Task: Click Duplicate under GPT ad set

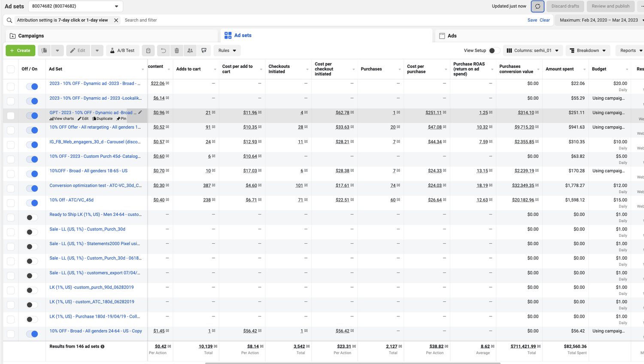Action: pos(103,119)
